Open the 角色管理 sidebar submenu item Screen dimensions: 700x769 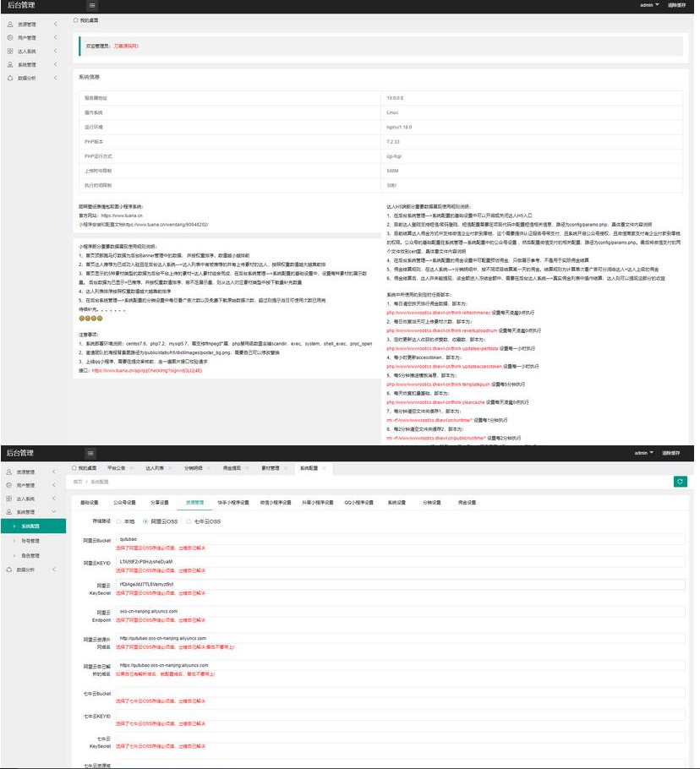pyautogui.click(x=30, y=556)
